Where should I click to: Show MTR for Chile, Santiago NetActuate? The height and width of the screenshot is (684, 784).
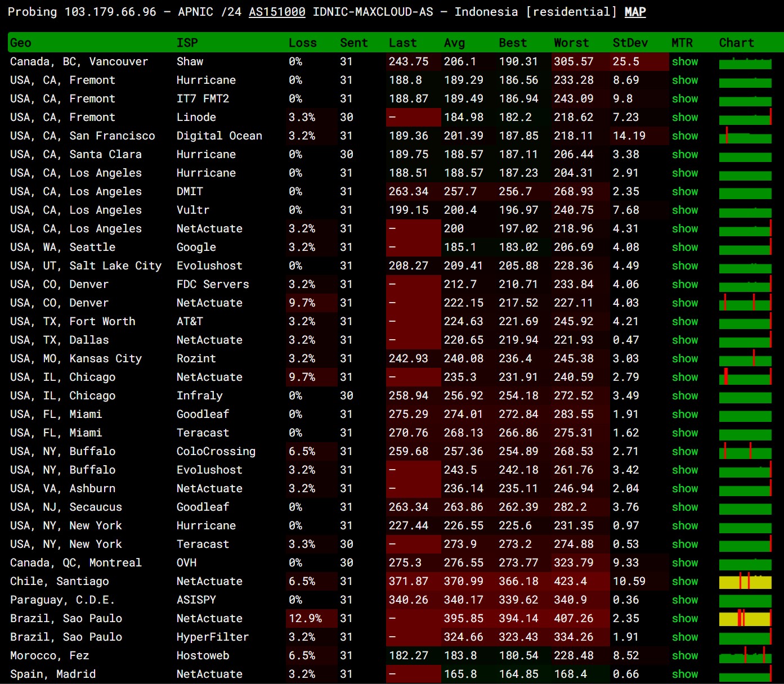684,581
